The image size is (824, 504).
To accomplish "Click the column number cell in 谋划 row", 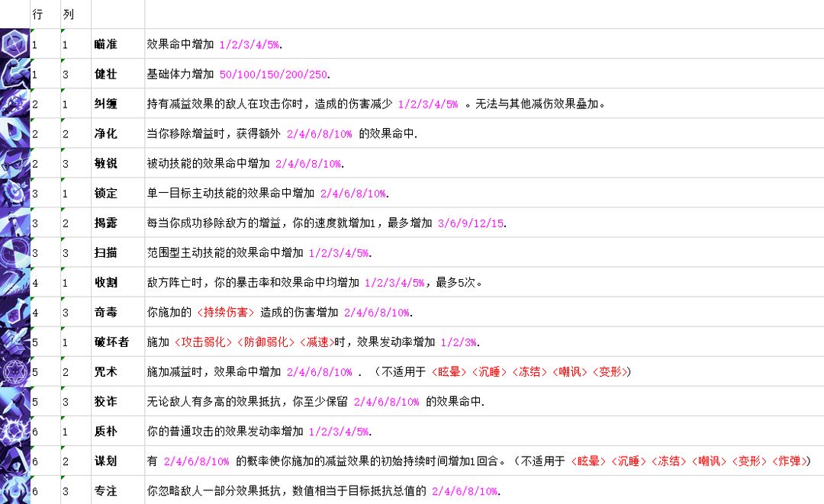I will (x=76, y=461).
